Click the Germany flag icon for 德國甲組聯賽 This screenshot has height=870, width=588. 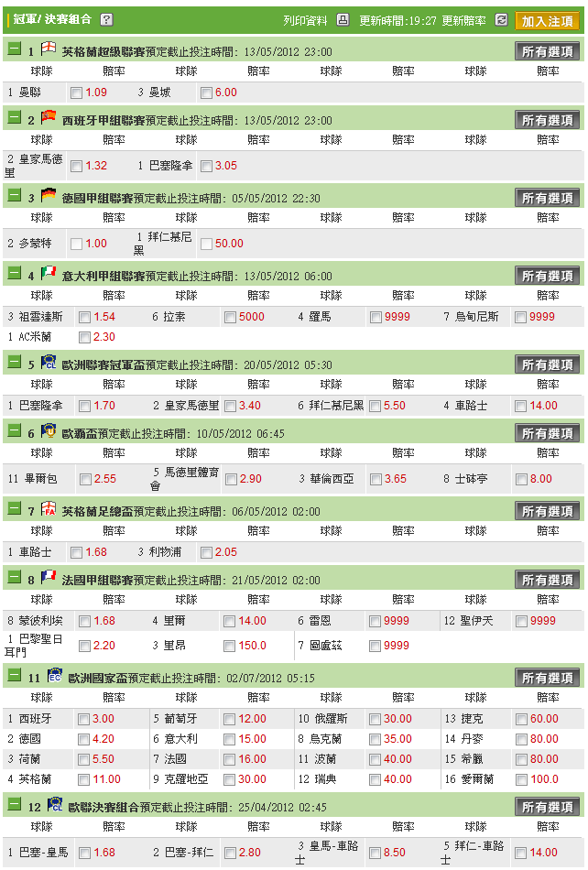49,195
